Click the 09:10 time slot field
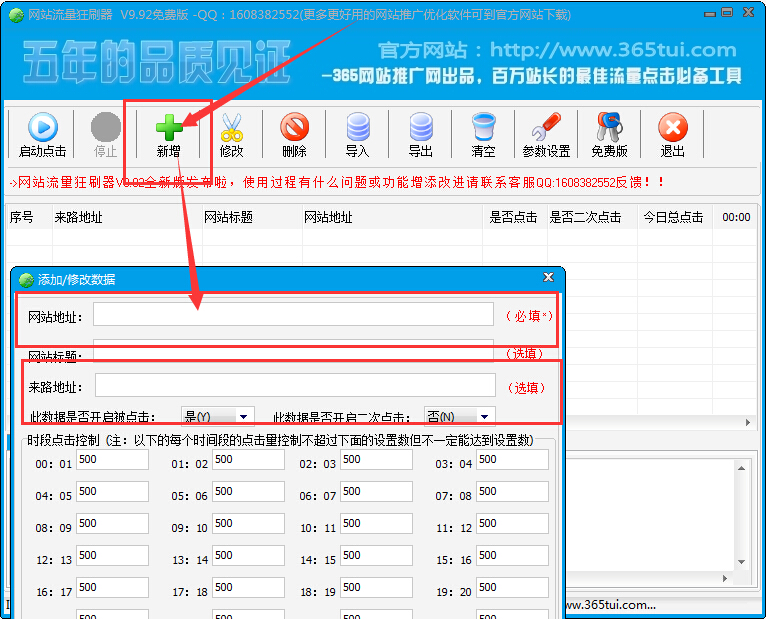 pyautogui.click(x=248, y=524)
